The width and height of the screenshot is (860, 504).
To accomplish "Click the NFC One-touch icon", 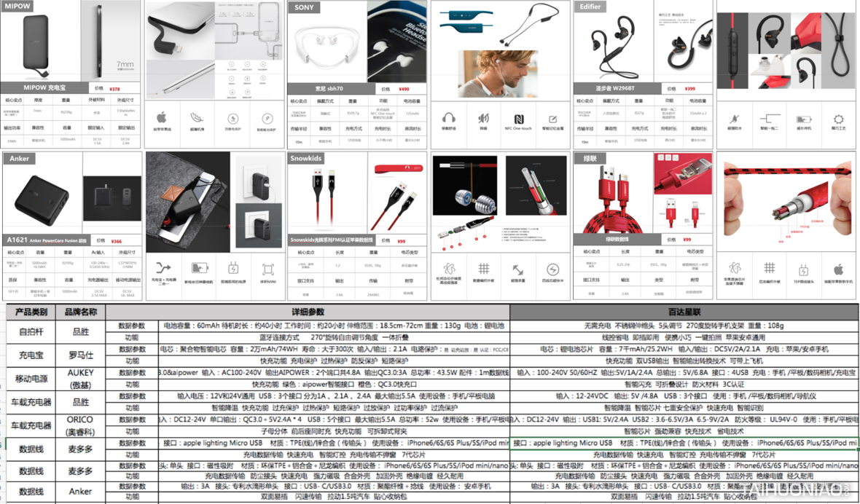I will click(518, 119).
